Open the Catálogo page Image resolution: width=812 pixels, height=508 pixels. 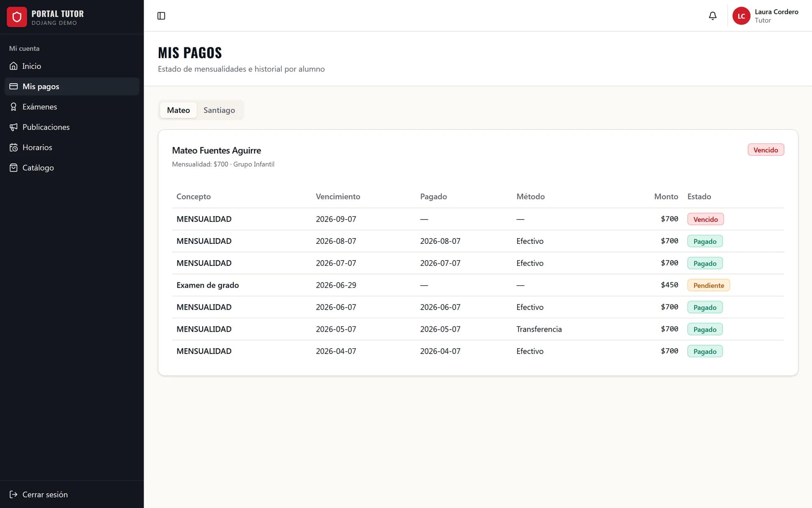pyautogui.click(x=72, y=167)
